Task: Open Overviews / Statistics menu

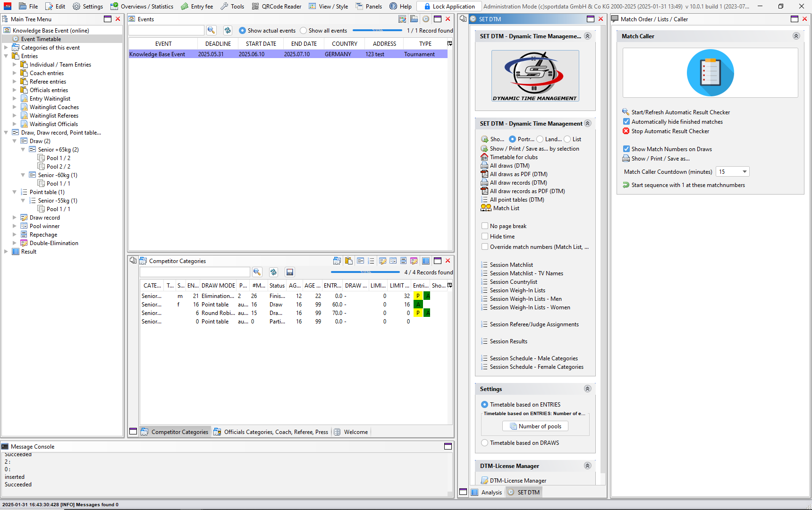Action: [x=142, y=6]
